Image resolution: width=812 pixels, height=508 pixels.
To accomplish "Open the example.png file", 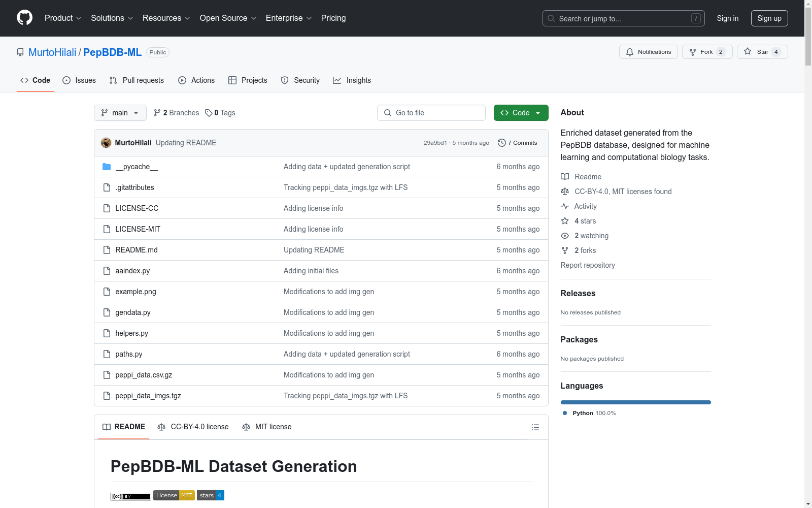I will point(136,292).
